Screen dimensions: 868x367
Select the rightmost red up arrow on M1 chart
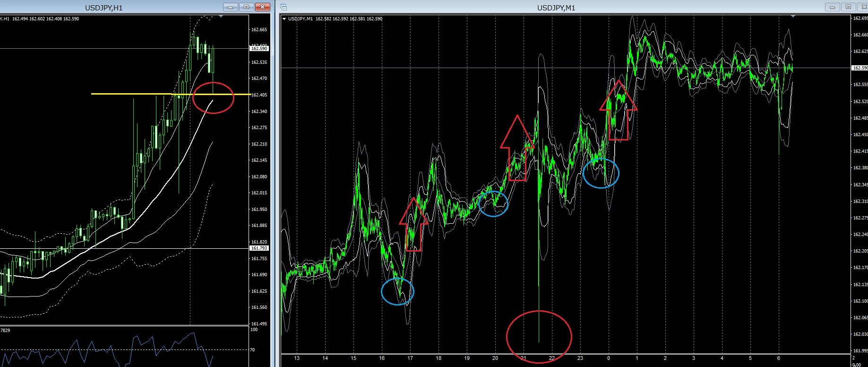[x=618, y=110]
